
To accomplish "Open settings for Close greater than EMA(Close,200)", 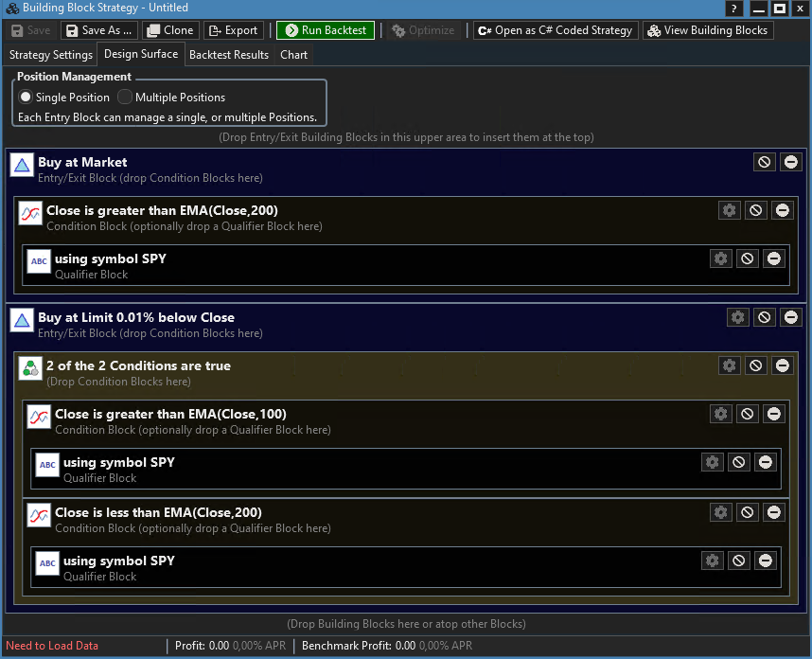I will [729, 210].
